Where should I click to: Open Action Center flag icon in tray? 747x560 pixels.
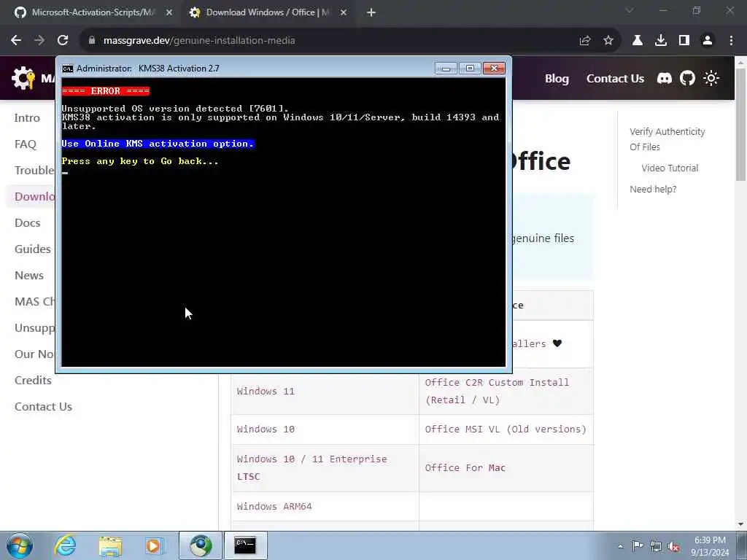pos(638,546)
